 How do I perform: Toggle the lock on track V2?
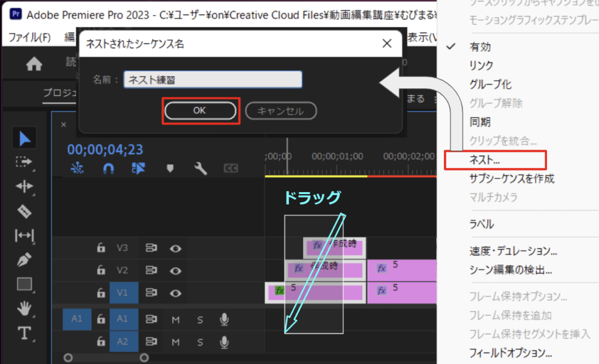click(x=101, y=270)
